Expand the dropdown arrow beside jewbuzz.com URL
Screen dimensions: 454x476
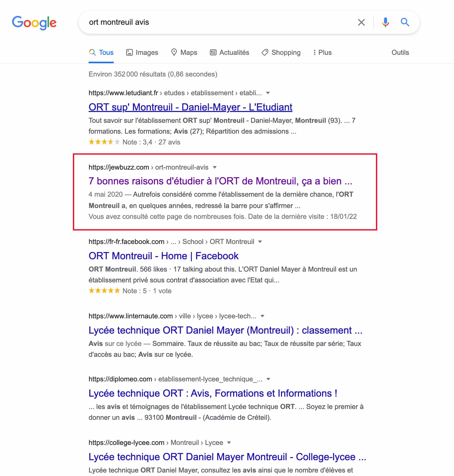coord(215,167)
